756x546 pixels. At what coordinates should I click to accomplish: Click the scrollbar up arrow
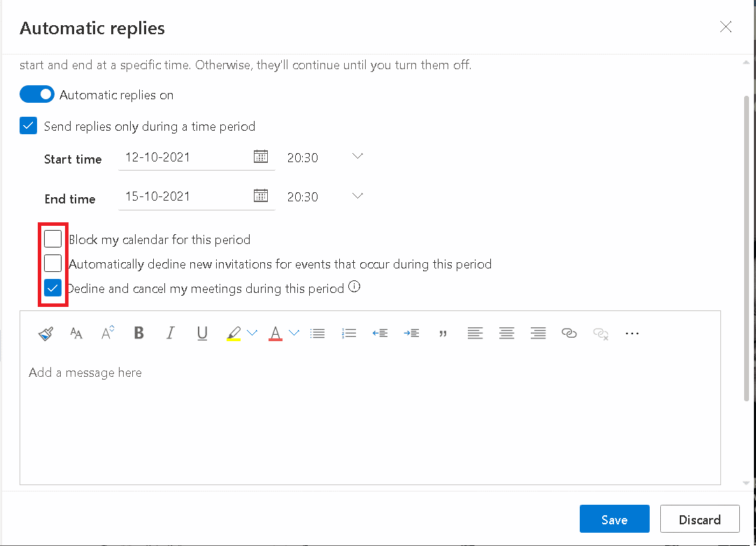point(746,62)
